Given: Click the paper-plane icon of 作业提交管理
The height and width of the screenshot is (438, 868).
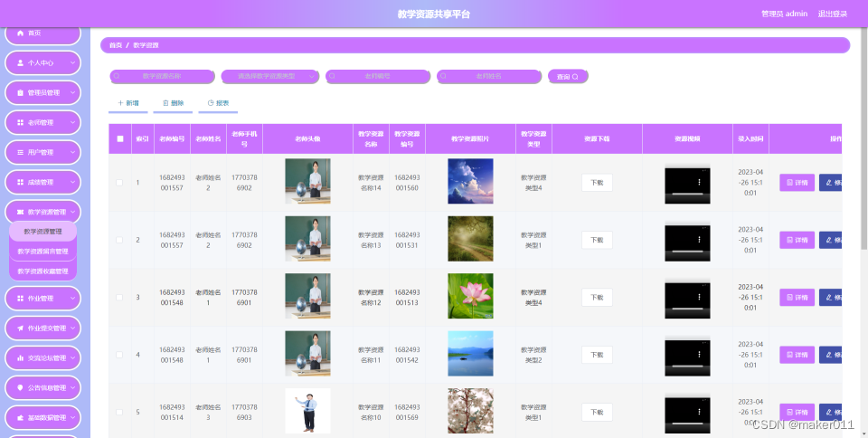Looking at the screenshot, I should click(x=21, y=328).
